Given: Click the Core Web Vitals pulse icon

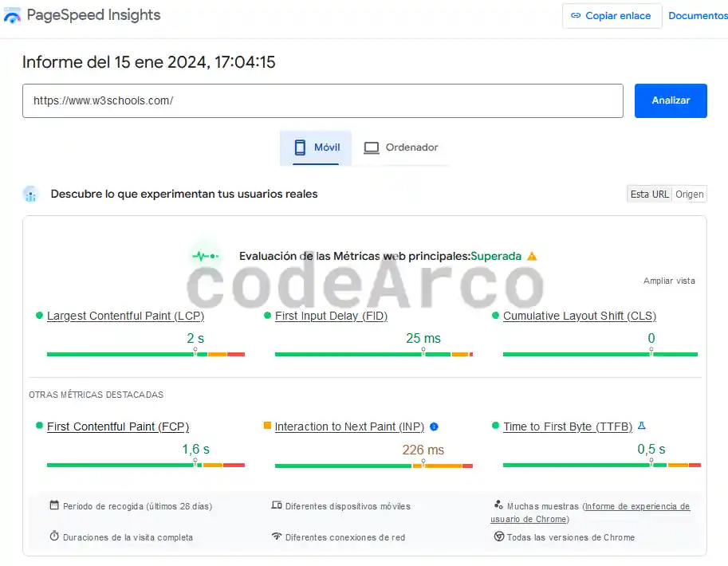Looking at the screenshot, I should 205,256.
